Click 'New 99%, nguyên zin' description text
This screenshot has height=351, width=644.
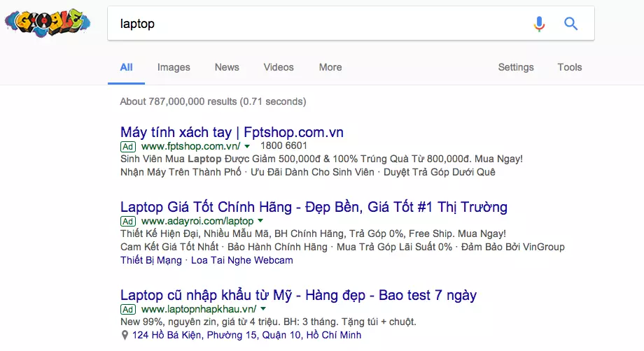[x=268, y=322]
